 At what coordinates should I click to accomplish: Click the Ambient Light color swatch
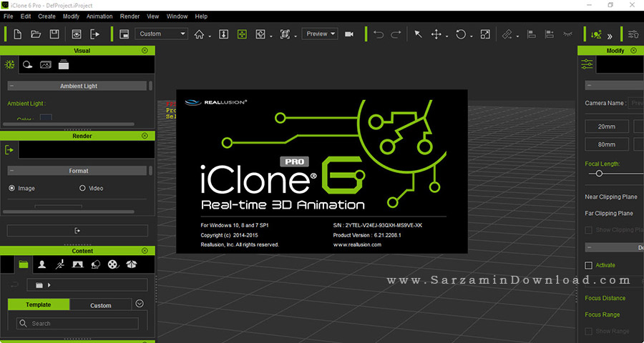point(46,118)
